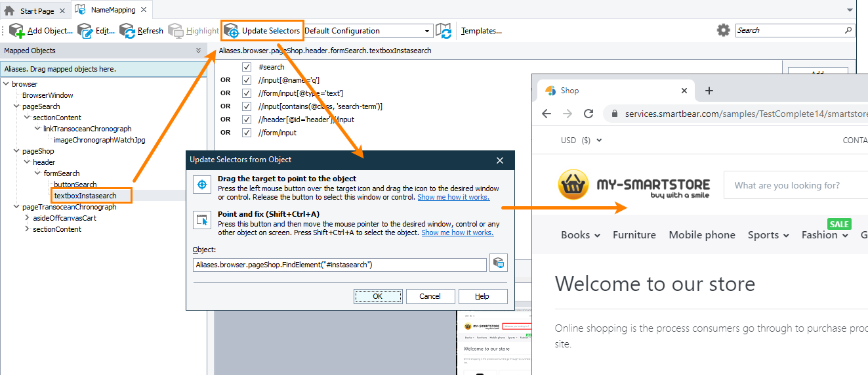Image resolution: width=868 pixels, height=375 pixels.
Task: Click the Help button in the dialog
Action: 482,296
